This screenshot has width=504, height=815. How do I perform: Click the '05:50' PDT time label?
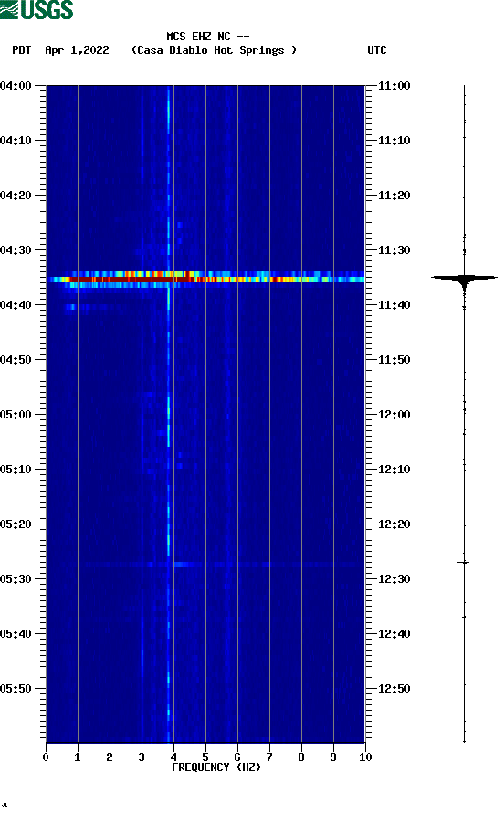pyautogui.click(x=16, y=689)
